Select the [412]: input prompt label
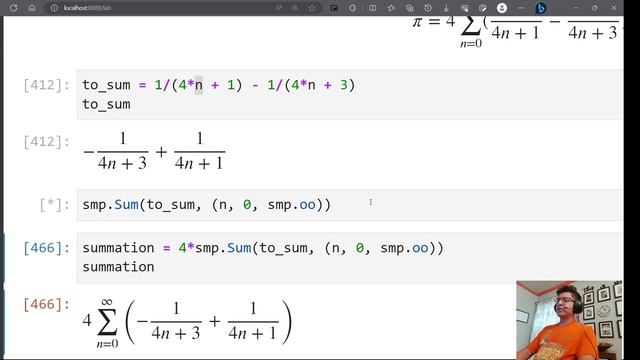This screenshot has width=640, height=360. (47, 85)
